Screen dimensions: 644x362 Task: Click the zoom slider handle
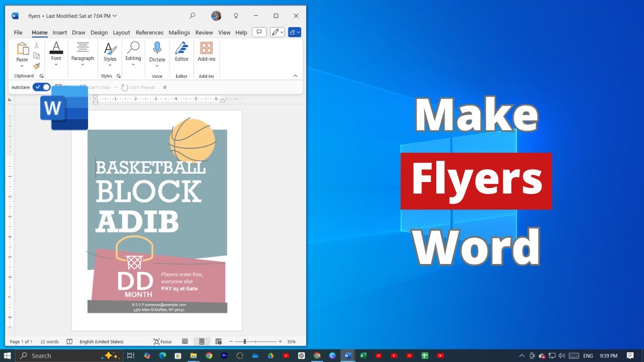[x=245, y=341]
